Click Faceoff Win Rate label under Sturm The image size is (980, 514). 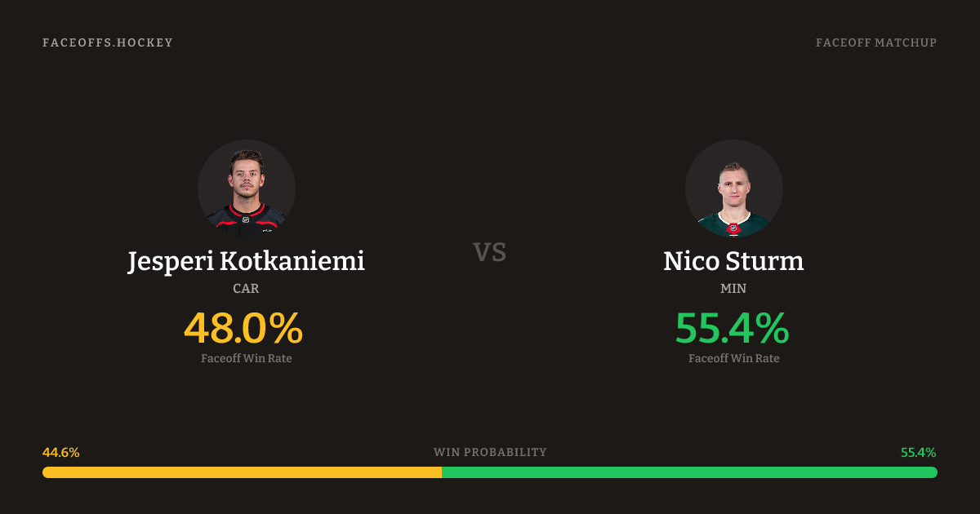pos(733,358)
